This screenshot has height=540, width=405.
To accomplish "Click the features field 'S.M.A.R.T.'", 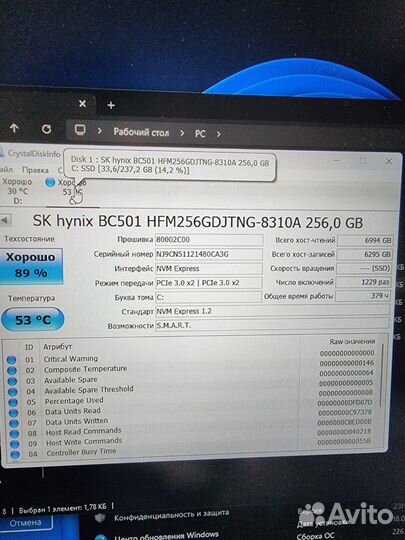I will pyautogui.click(x=273, y=325).
